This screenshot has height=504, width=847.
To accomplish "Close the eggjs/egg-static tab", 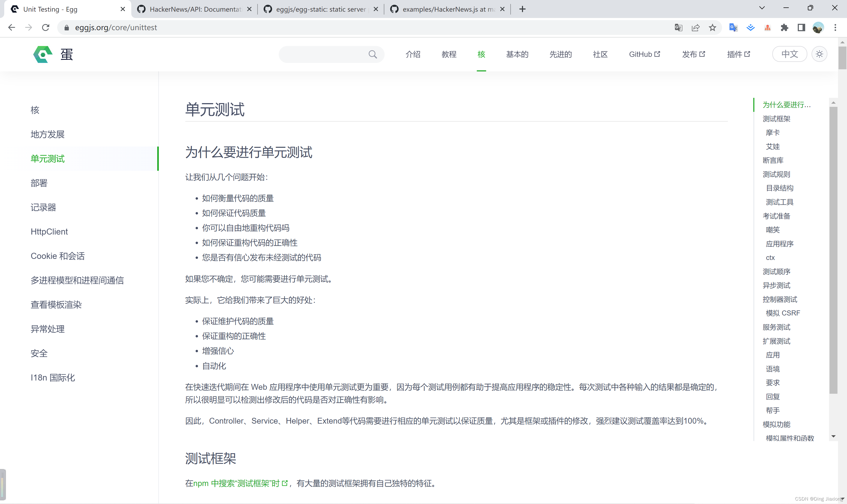I will 376,9.
